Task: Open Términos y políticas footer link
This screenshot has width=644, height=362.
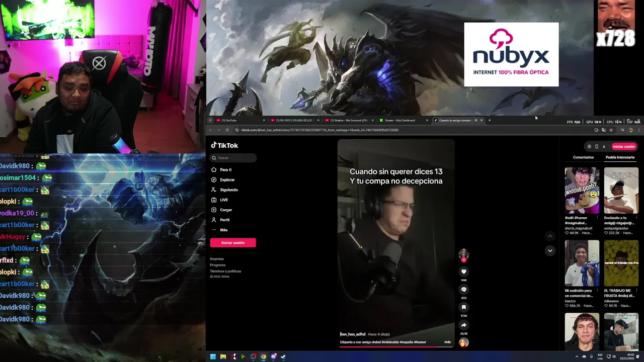Action: click(x=225, y=271)
